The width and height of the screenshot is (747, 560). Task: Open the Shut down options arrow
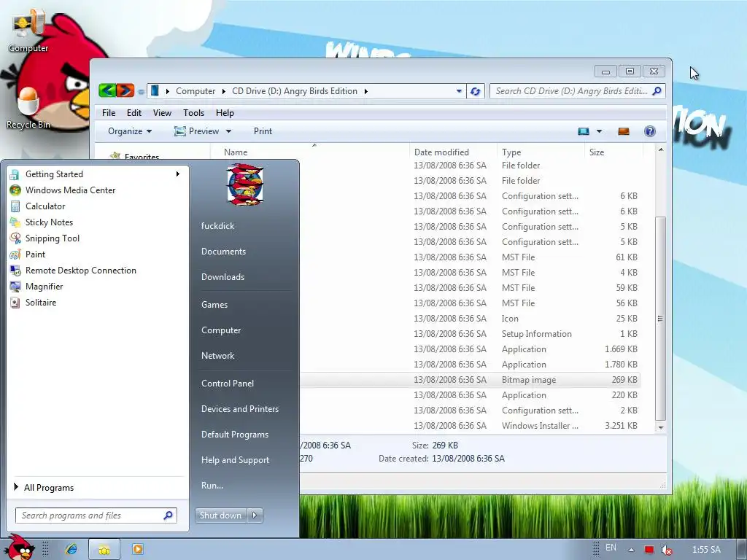(x=255, y=516)
